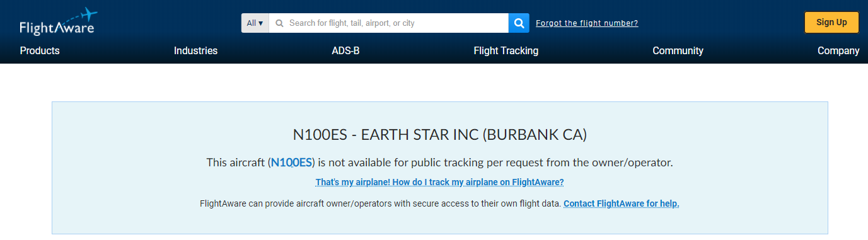868x240 pixels.
Task: Open the All search filter dropdown
Action: pyautogui.click(x=255, y=23)
